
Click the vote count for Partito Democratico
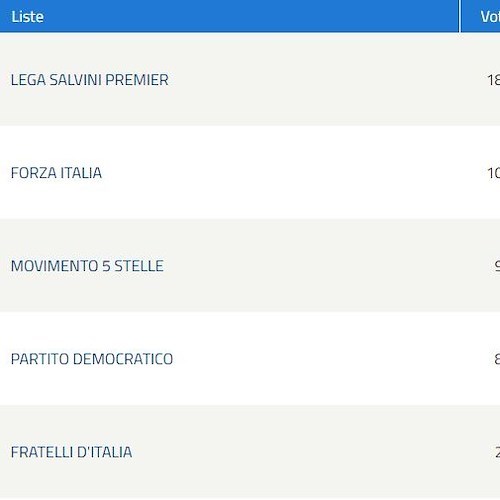pyautogui.click(x=497, y=359)
